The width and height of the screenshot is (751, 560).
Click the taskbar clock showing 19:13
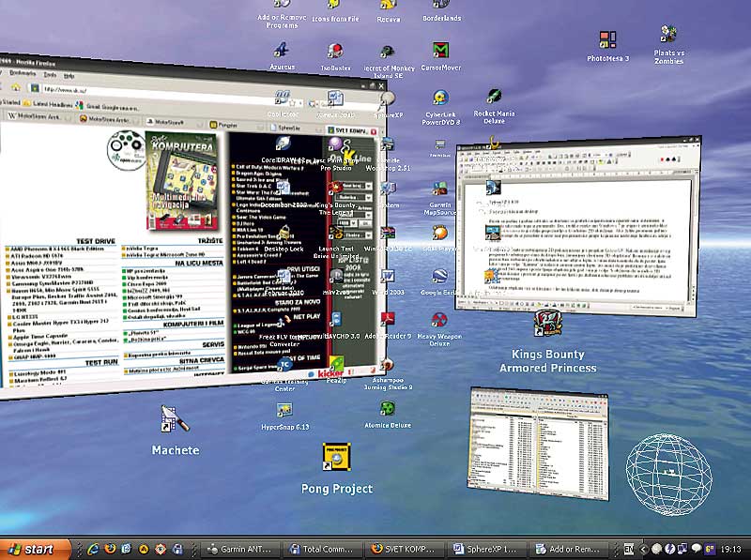[x=731, y=549]
